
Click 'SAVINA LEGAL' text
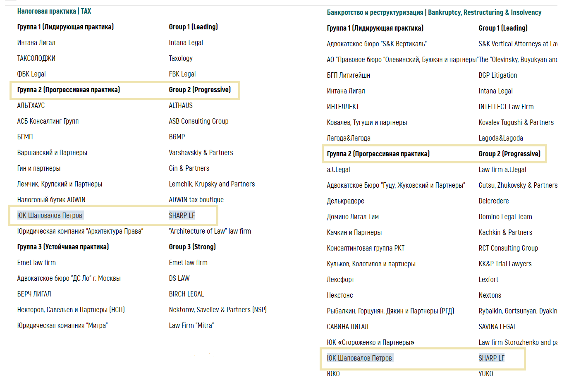(497, 327)
